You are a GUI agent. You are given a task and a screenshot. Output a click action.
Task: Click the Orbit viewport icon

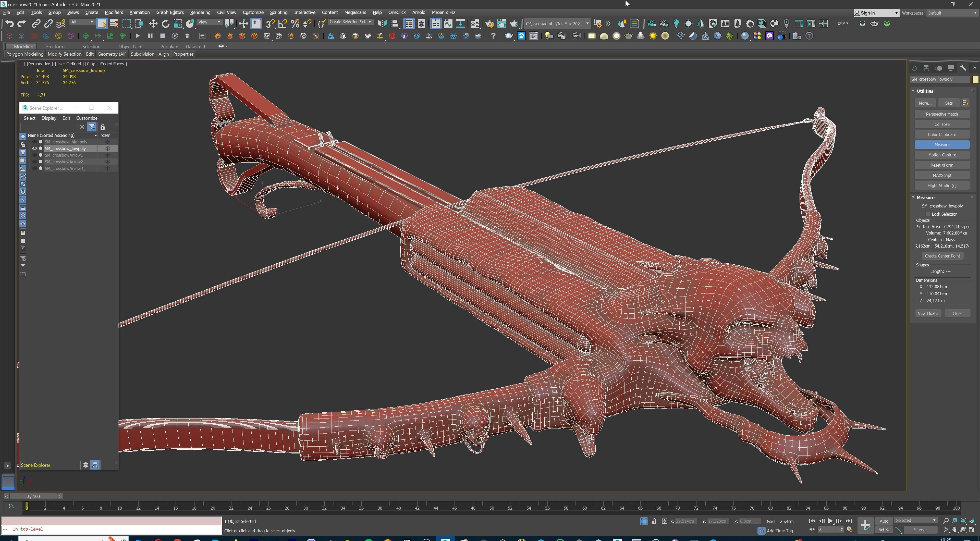(x=963, y=530)
